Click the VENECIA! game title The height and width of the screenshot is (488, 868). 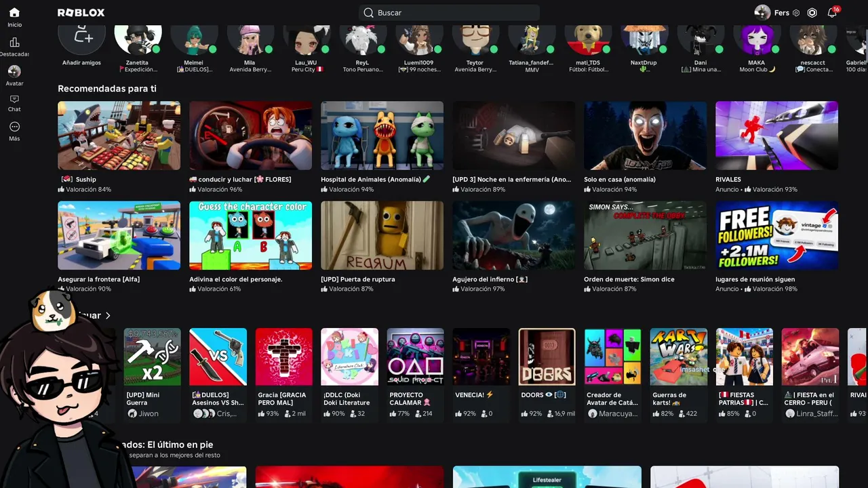475,394
